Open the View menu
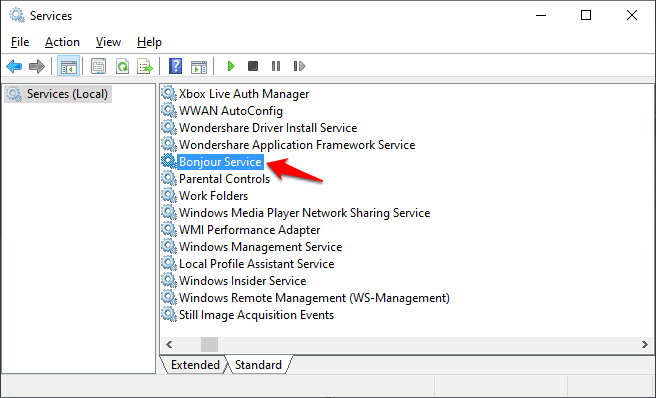Viewport: 656px width, 398px height. 108,42
